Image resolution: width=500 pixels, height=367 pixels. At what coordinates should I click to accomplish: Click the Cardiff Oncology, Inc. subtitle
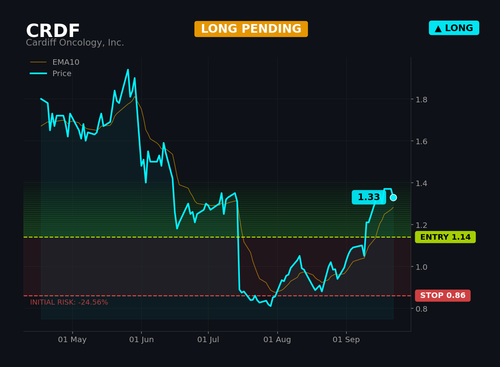click(75, 43)
